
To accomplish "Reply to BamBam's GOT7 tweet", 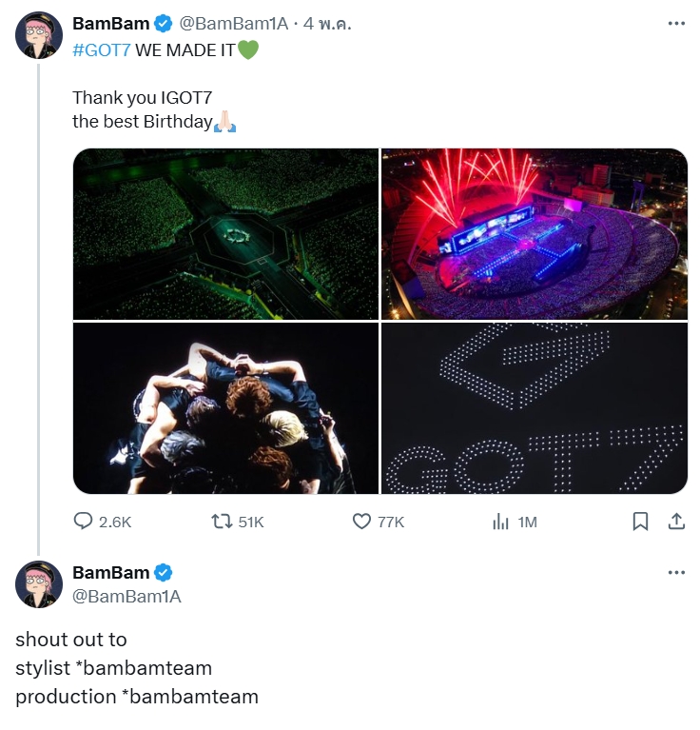I will [84, 522].
